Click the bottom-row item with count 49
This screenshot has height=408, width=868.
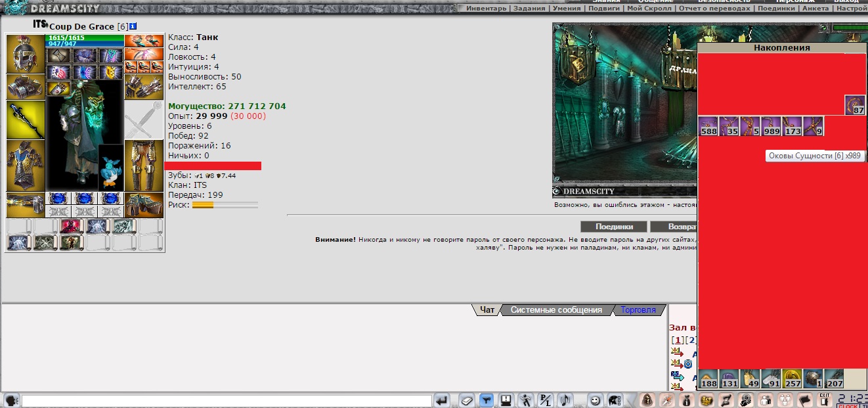(750, 378)
